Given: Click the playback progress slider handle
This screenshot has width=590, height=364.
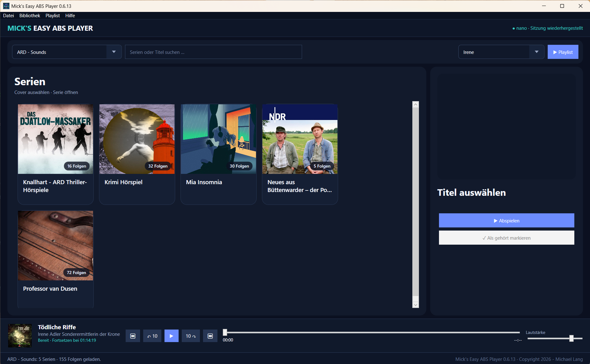Looking at the screenshot, I should (225, 332).
